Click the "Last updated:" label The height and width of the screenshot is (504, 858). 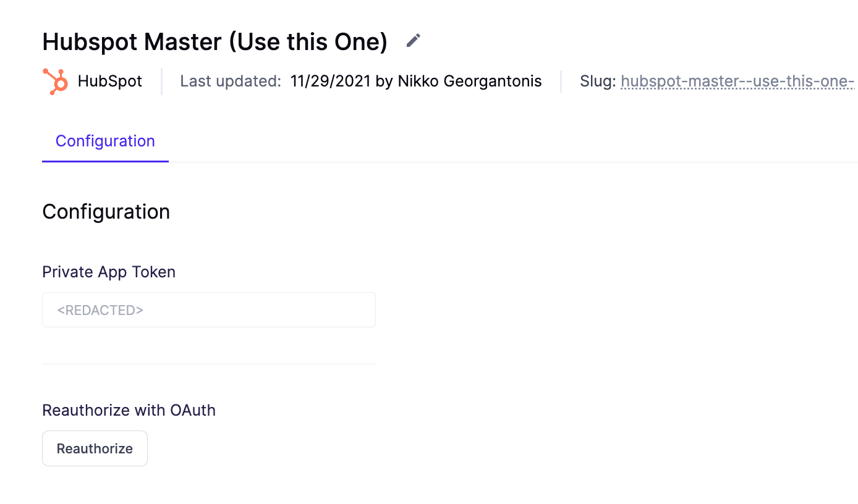231,82
